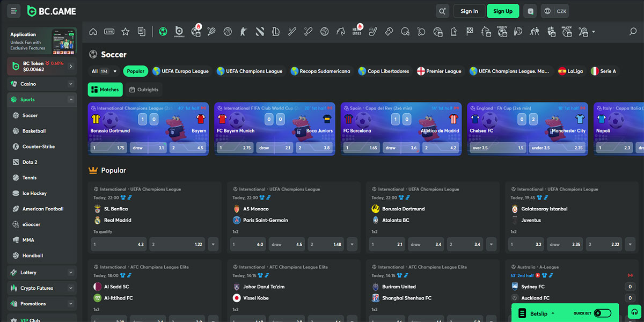644x322 pixels.
Task: Open market dropdown on SL Benfica match
Action: tap(213, 244)
